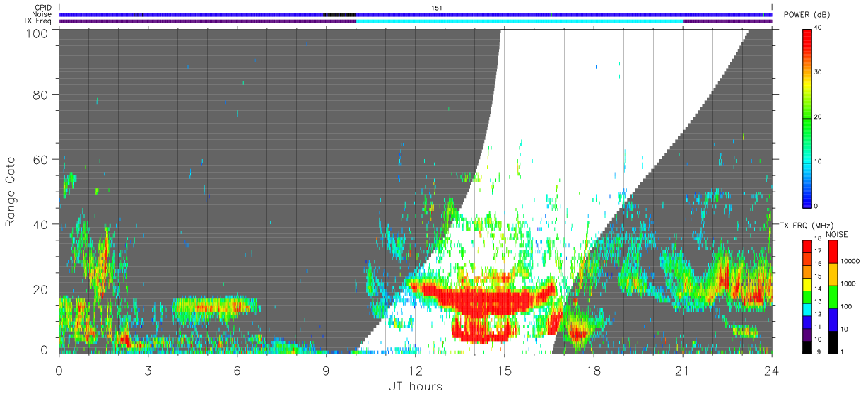The height and width of the screenshot is (401, 868).
Task: Click the green swatch of the NOISE legend
Action: (x=832, y=297)
